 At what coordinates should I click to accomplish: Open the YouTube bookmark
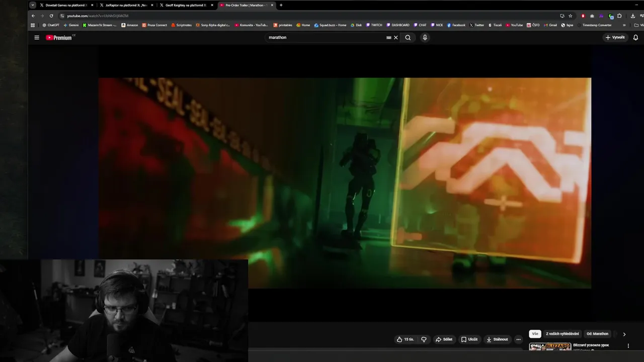(x=514, y=25)
